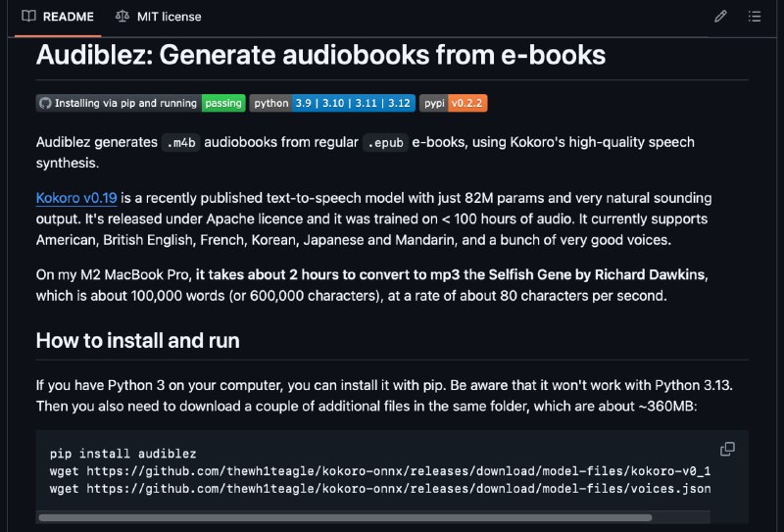Click the scales icon beside MIT license

(122, 16)
